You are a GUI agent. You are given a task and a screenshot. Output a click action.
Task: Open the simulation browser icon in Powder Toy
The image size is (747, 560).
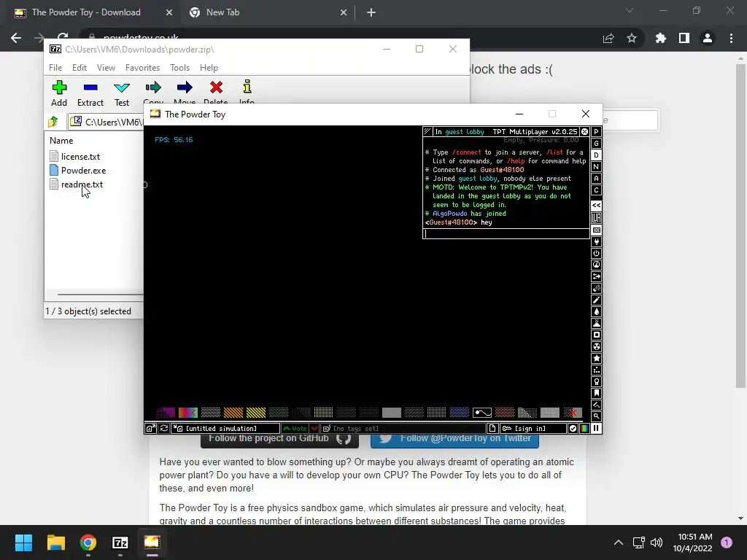click(150, 429)
